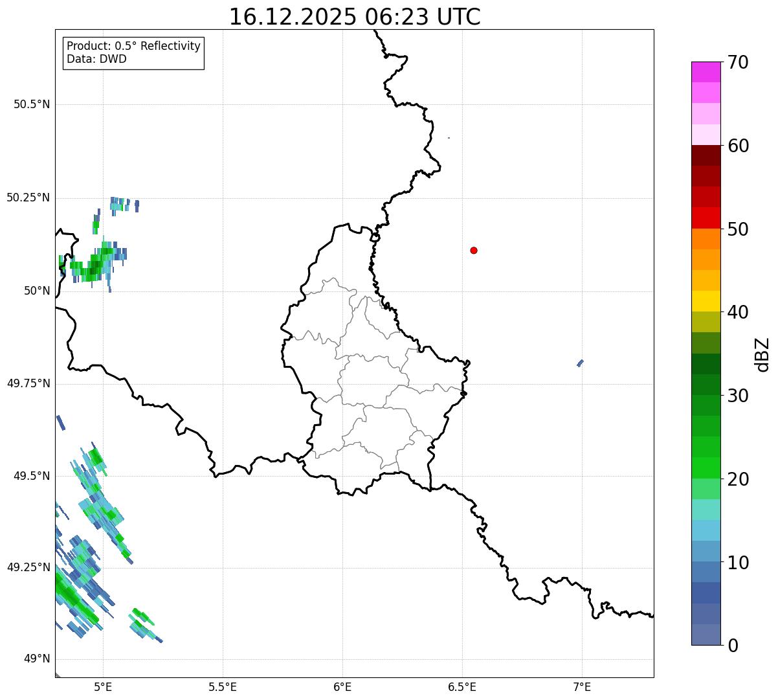Click the "Data: DWD" legend text
This screenshot has height=700, width=778.
[96, 59]
